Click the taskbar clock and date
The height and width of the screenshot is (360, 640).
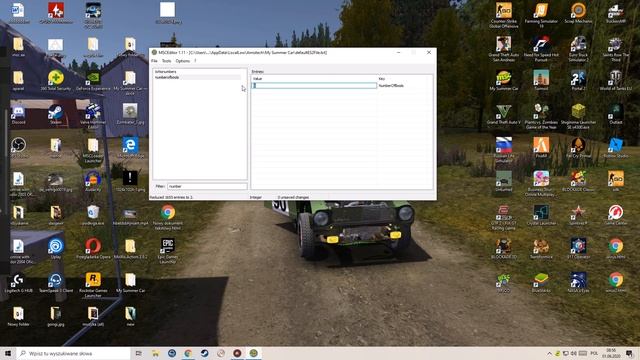coord(611,353)
